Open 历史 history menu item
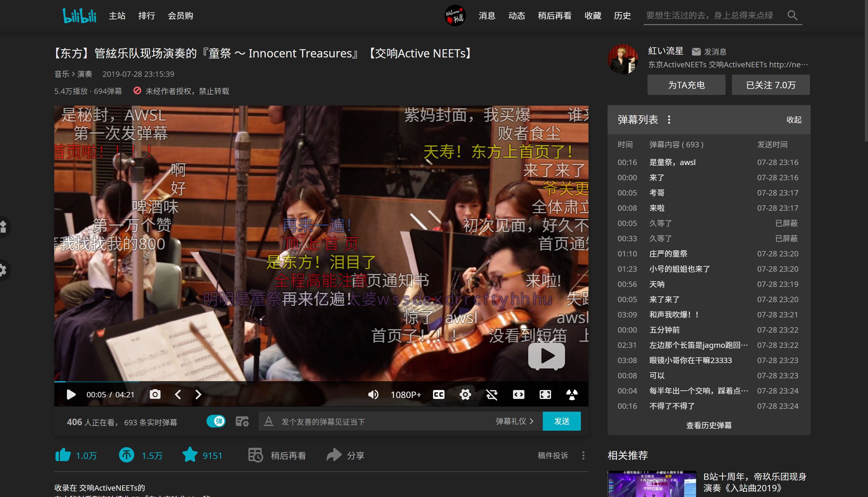The image size is (868, 497). tap(622, 16)
